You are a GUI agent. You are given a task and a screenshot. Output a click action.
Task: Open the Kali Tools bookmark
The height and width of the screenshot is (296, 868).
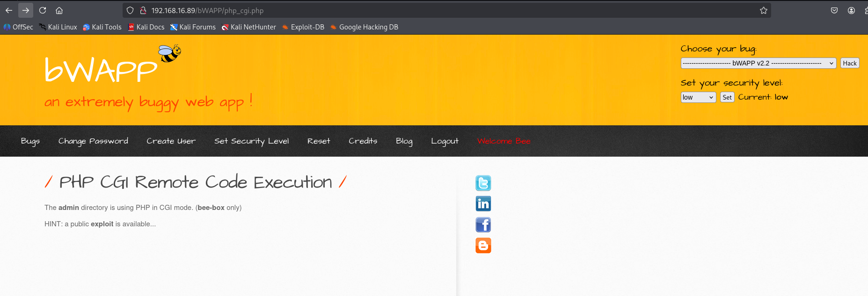102,27
